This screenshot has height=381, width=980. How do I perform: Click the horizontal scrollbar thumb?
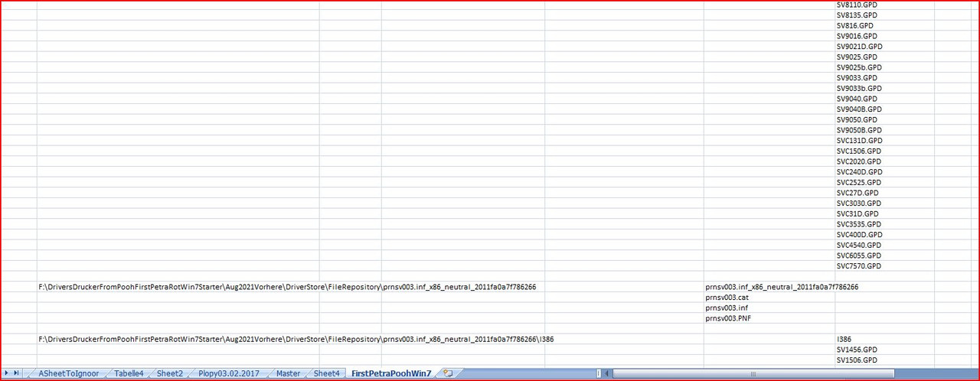tap(753, 373)
